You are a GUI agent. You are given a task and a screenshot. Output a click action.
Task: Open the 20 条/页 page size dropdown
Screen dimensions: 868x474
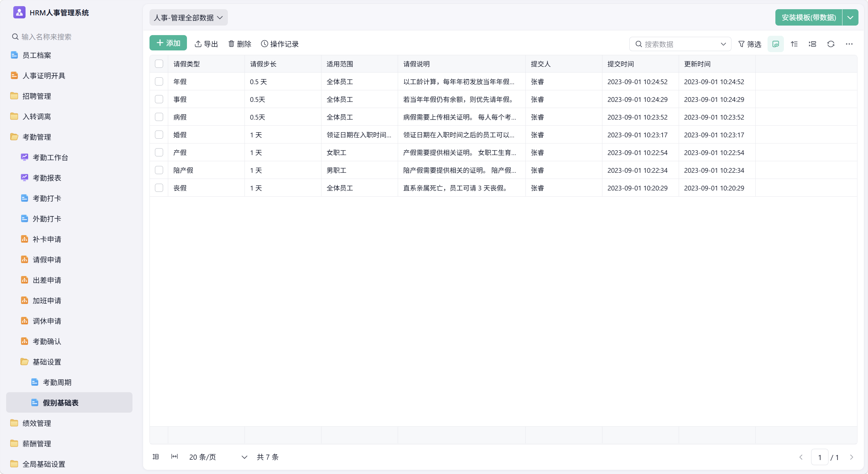point(218,457)
